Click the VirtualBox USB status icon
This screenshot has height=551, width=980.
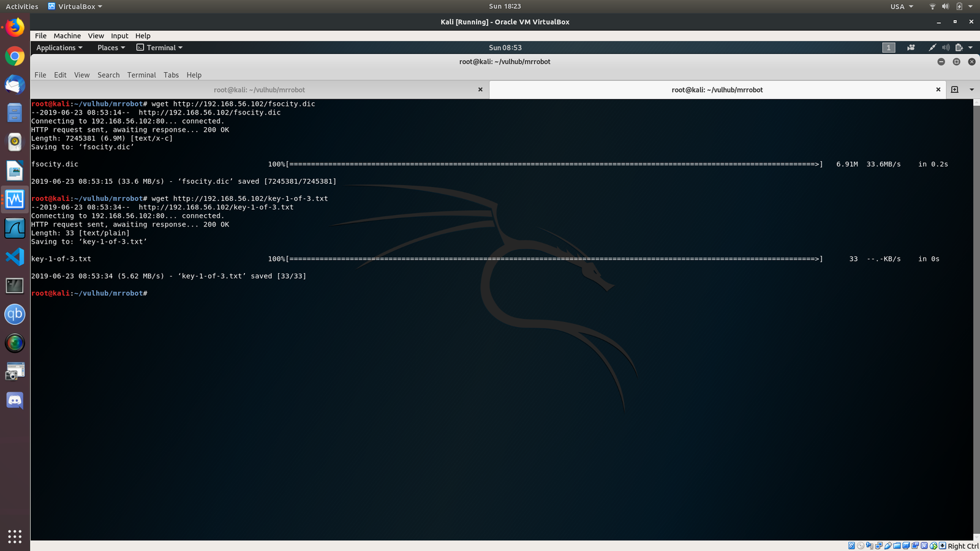click(888, 546)
